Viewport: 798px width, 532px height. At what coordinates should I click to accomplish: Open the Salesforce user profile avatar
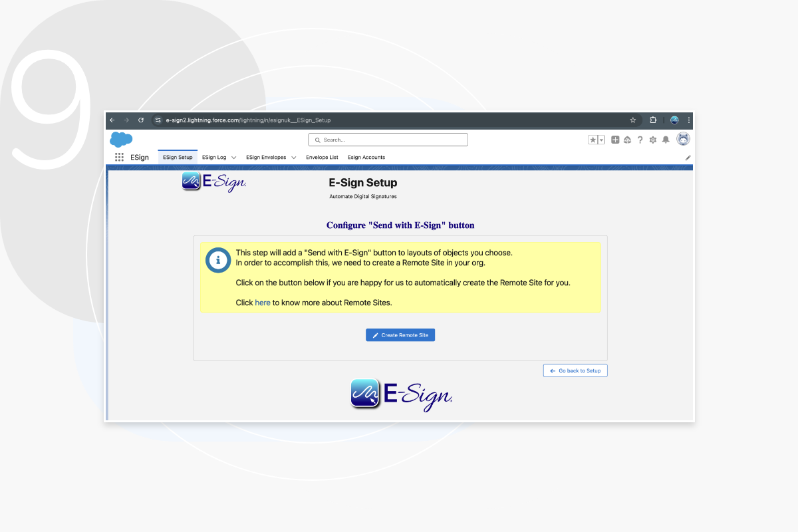pos(683,139)
